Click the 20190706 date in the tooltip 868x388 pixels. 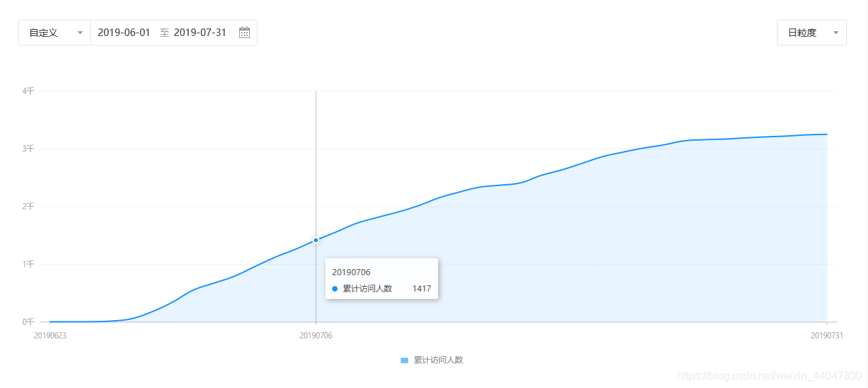point(351,272)
